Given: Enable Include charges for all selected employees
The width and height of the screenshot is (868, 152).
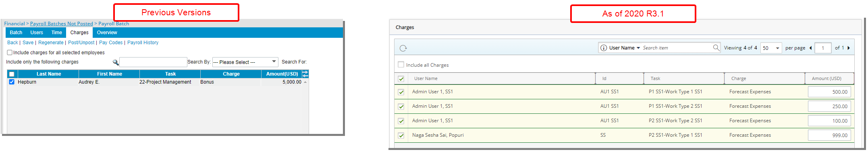Looking at the screenshot, I should tap(10, 52).
